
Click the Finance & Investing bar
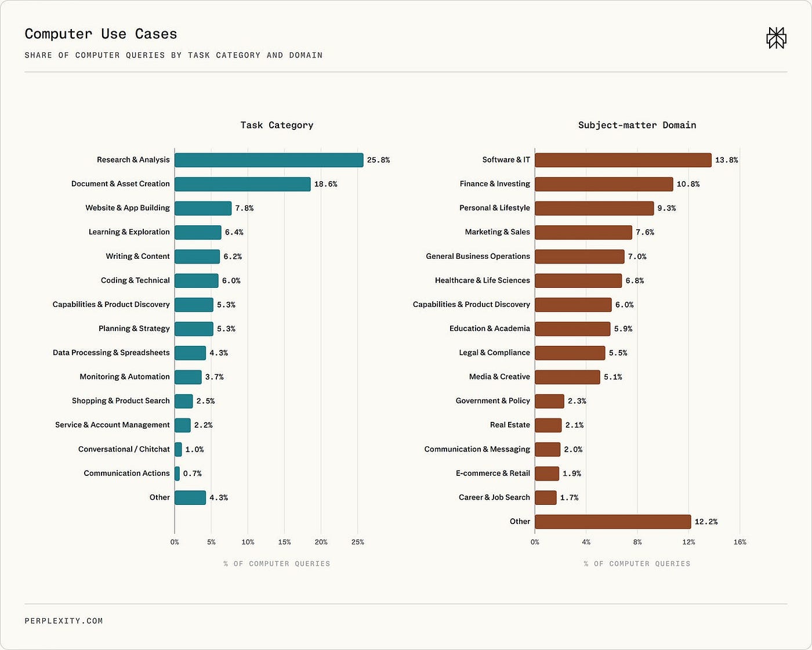tap(604, 184)
